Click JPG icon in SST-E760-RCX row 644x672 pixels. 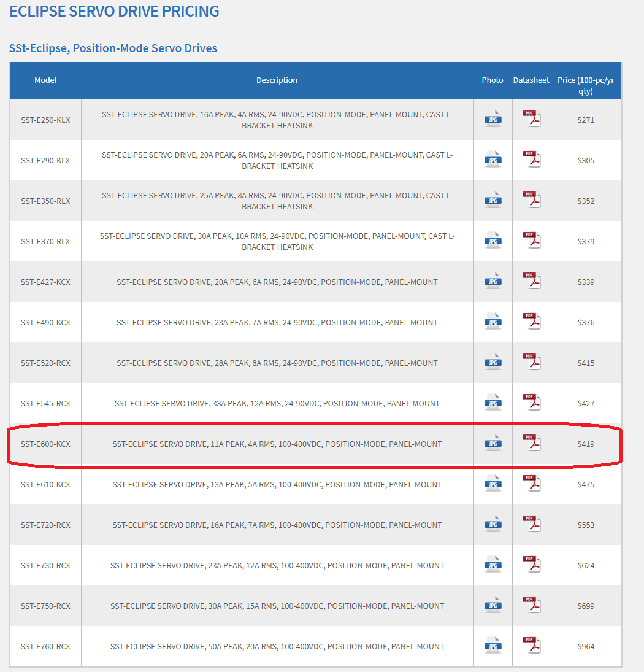tap(493, 645)
